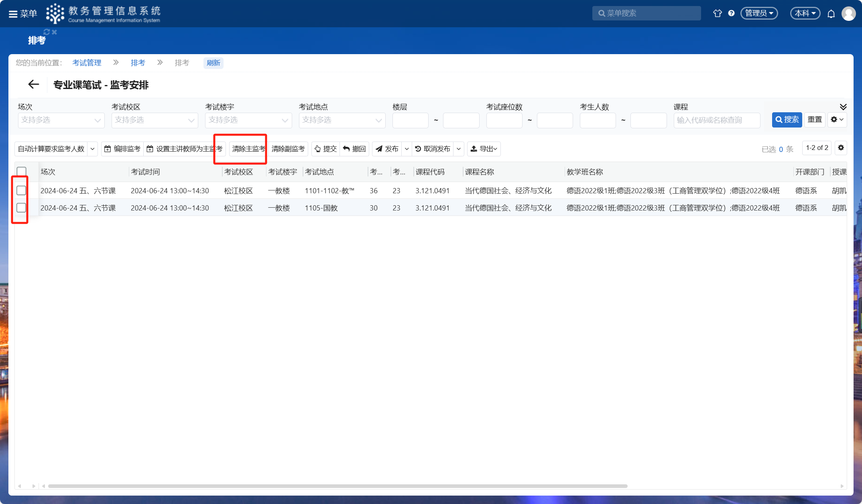
Task: Expand the 导出 export dropdown
Action: click(484, 149)
